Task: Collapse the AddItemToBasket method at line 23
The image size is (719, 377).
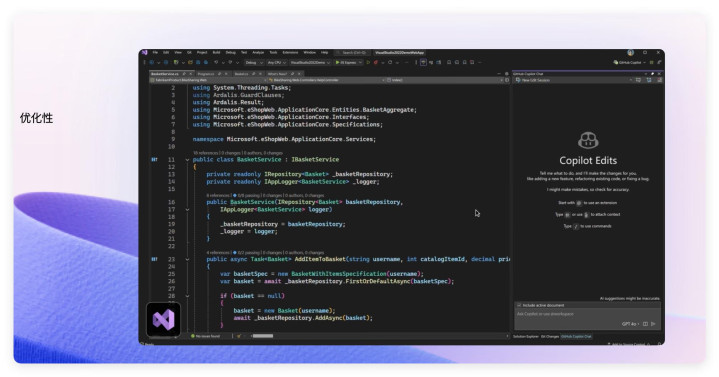Action: 187,259
